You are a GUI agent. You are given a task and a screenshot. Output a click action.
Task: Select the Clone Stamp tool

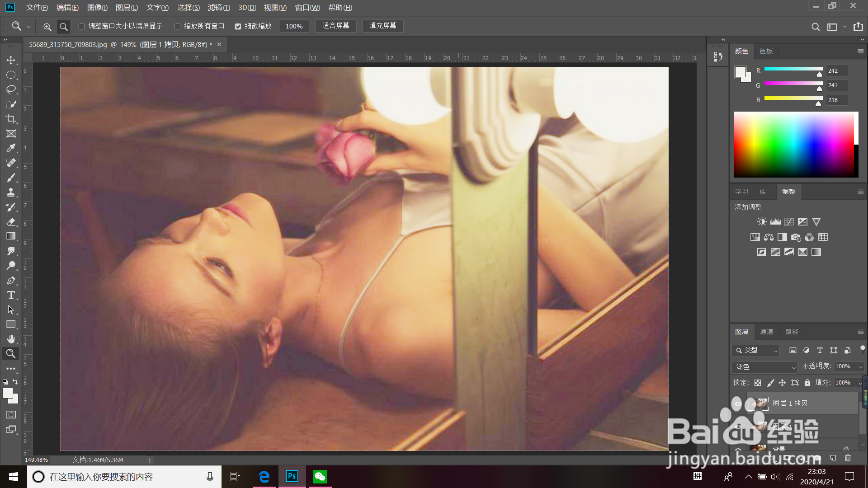(x=11, y=192)
